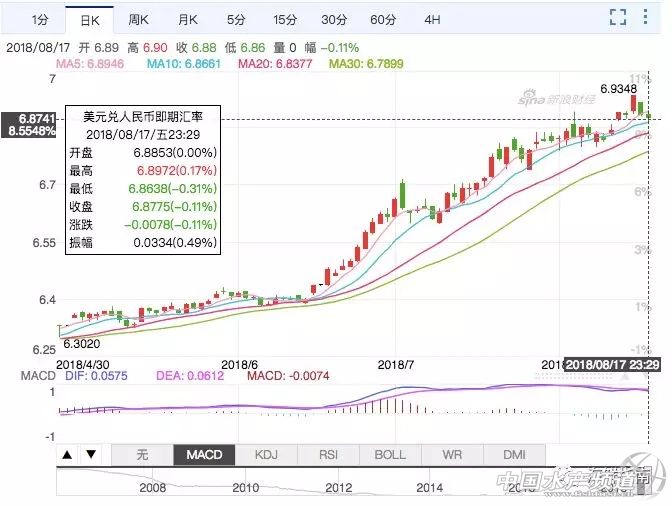Image resolution: width=672 pixels, height=506 pixels.
Task: Click the up arrow beside indicator tabs
Action: (x=67, y=455)
